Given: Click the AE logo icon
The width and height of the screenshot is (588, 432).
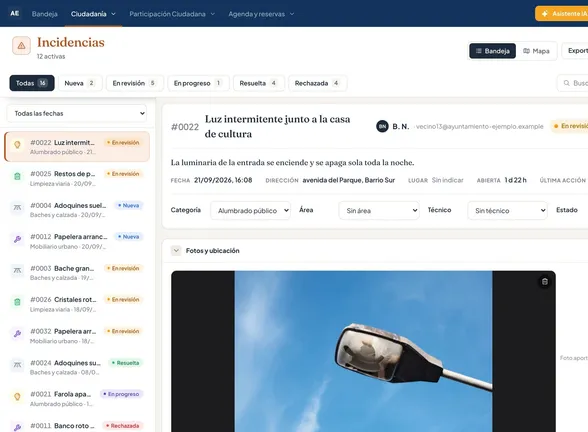Looking at the screenshot, I should point(15,14).
